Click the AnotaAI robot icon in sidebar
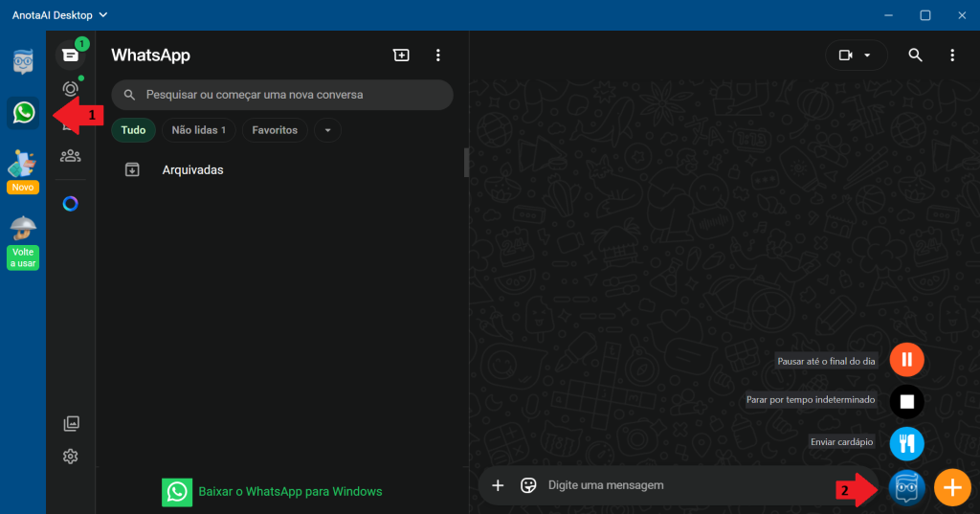Image resolution: width=980 pixels, height=514 pixels. 24,62
